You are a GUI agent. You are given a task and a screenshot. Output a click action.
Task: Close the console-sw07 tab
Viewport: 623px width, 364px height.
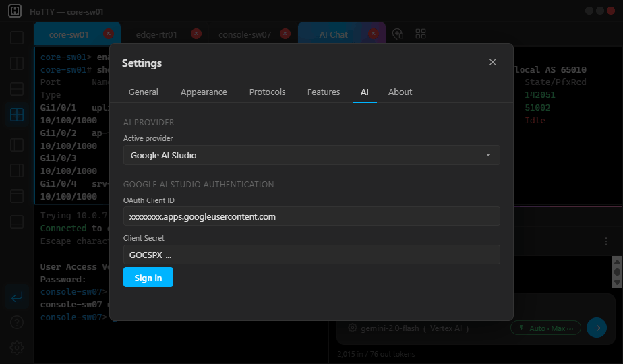point(285,34)
